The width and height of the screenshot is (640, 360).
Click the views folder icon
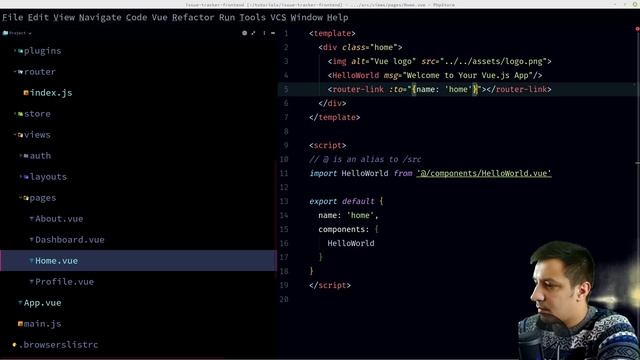coord(20,135)
